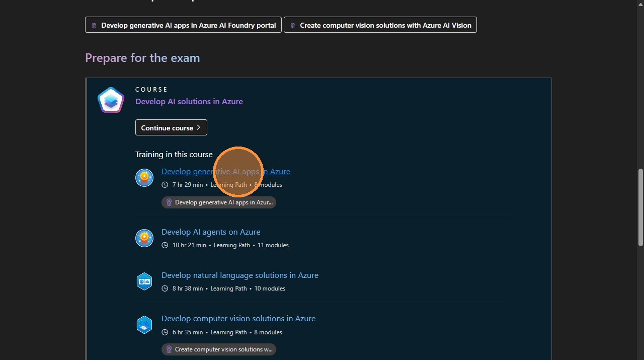Image resolution: width=644 pixels, height=360 pixels.
Task: Click the 8 hr 38 min duration text
Action: [188, 289]
